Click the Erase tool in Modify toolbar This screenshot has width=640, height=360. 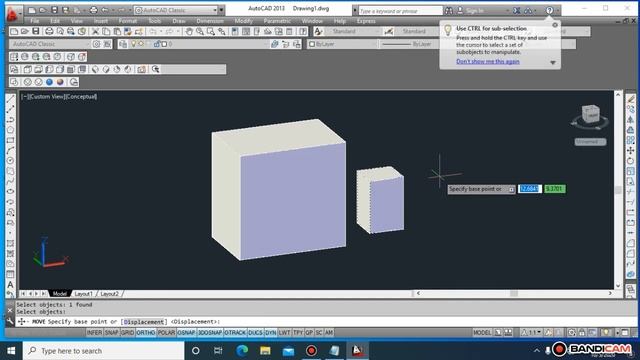tap(631, 99)
